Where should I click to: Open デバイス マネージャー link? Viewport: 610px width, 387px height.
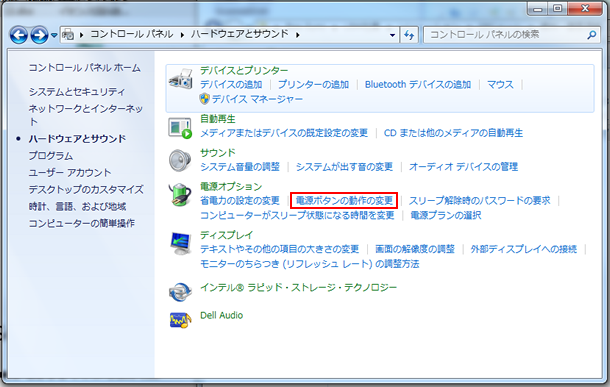(x=257, y=99)
